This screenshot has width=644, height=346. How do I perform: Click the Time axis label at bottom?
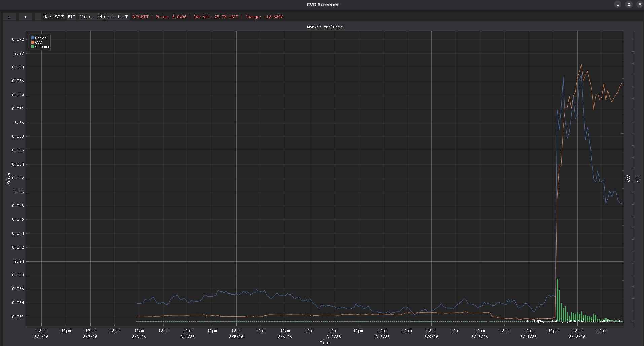tap(324, 343)
